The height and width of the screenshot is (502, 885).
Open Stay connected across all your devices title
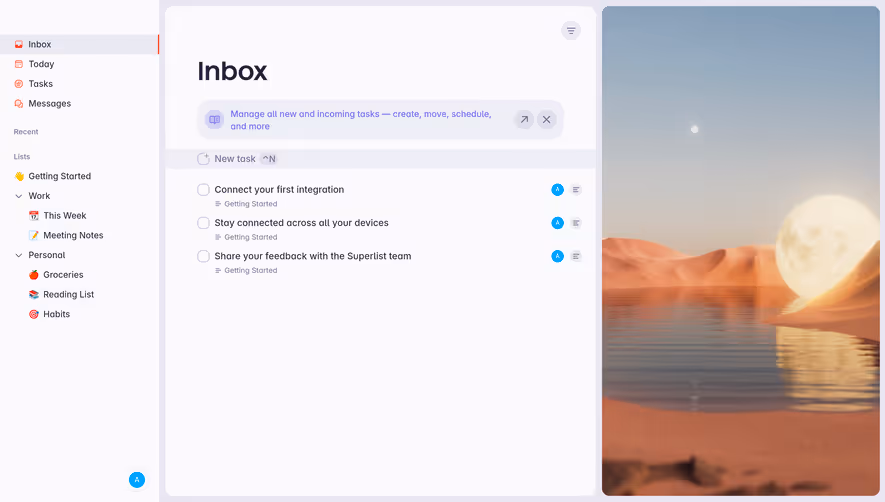click(301, 223)
